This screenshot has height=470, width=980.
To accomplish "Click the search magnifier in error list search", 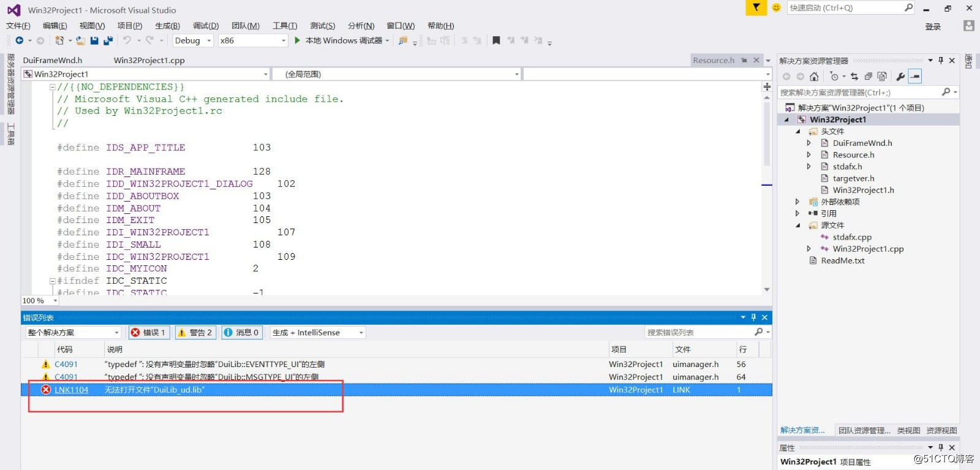I will pos(758,332).
